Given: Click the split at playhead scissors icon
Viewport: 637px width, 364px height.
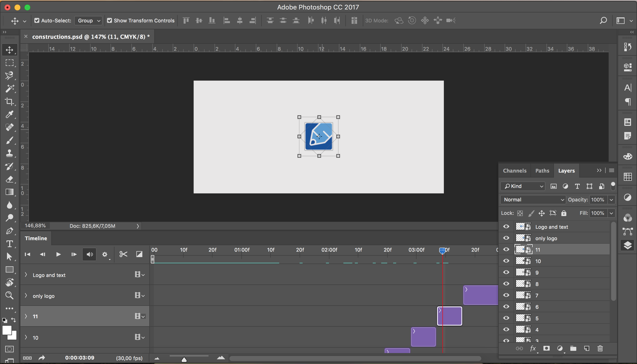Looking at the screenshot, I should click(123, 254).
